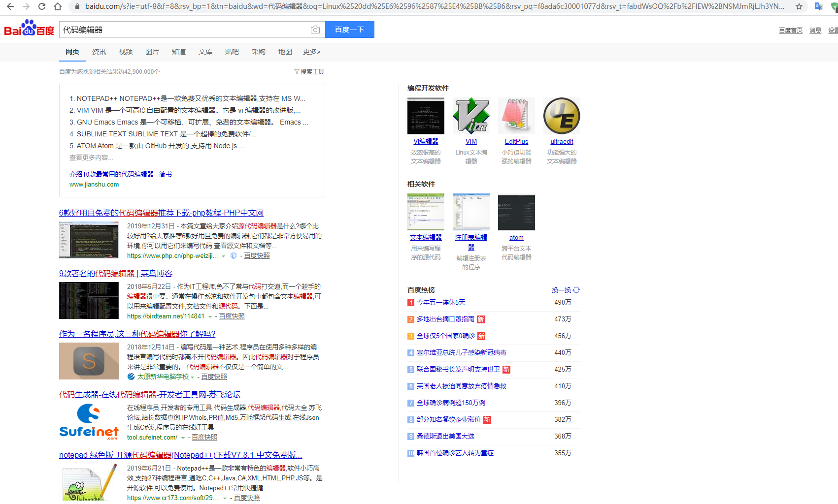This screenshot has width=838, height=504.
Task: Click the Sufeinet logo image
Action: tap(89, 422)
